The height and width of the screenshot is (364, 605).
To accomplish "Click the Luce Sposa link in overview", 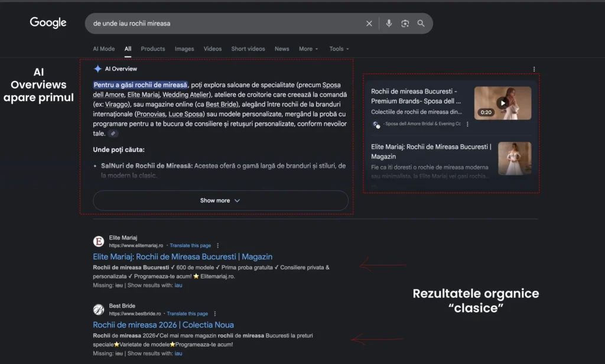I will pos(186,114).
